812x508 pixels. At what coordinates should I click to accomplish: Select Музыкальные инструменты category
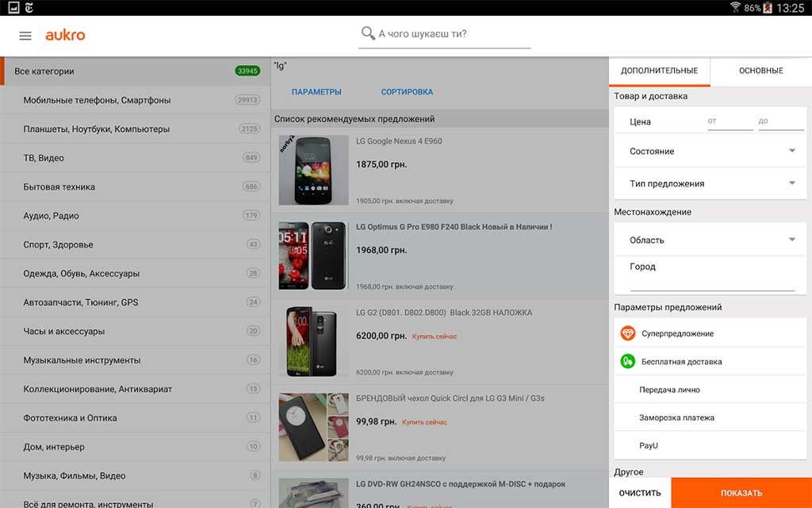135,360
